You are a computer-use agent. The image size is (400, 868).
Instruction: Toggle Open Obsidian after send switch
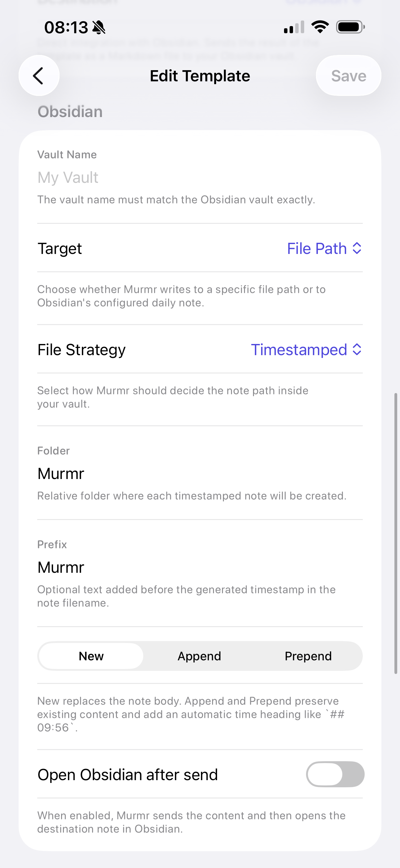coord(335,774)
